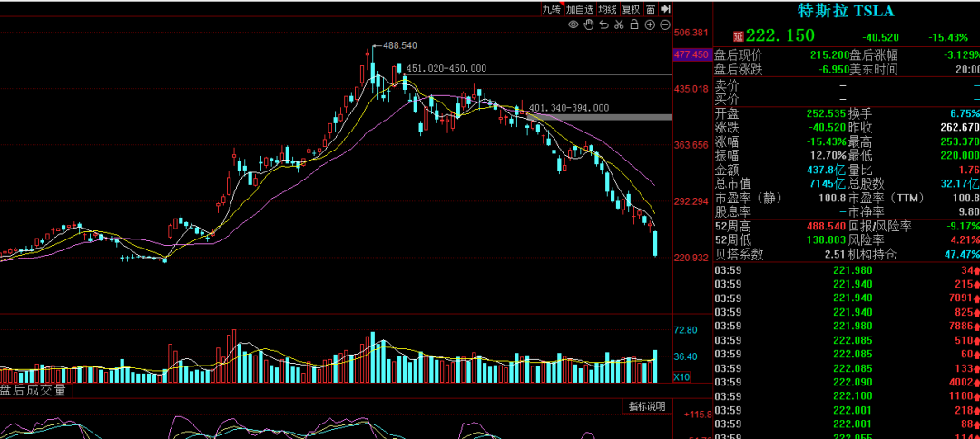Click the 最低 value 220.000
The image size is (980, 439).
[961, 155]
